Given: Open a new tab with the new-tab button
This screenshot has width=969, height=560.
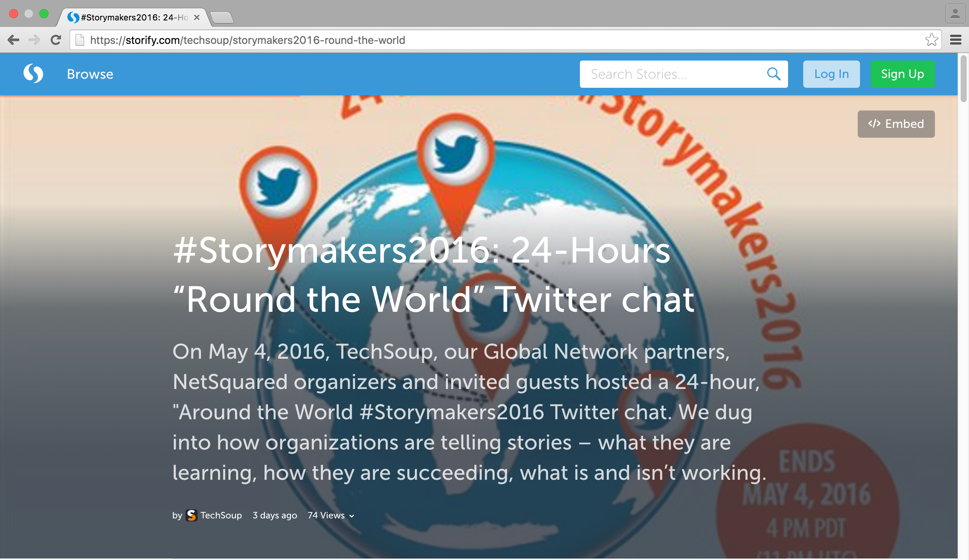Looking at the screenshot, I should tap(222, 18).
